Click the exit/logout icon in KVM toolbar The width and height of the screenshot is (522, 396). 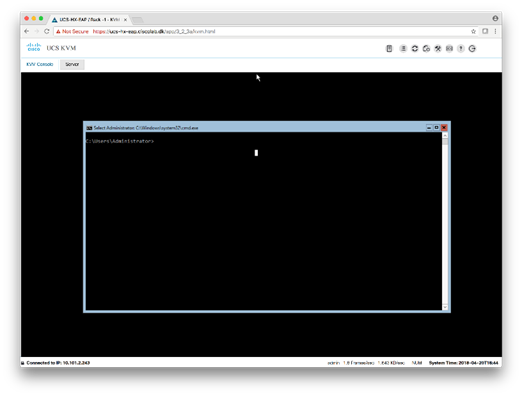pyautogui.click(x=472, y=49)
